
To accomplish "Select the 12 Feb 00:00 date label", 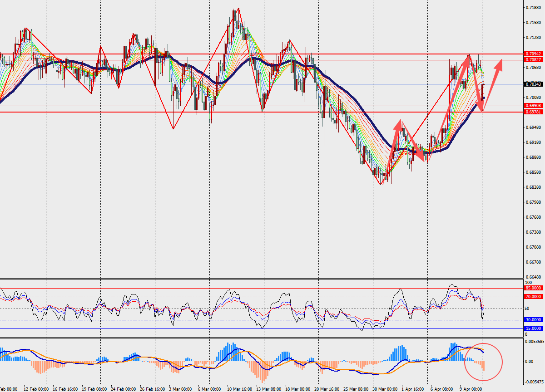I will [36, 389].
